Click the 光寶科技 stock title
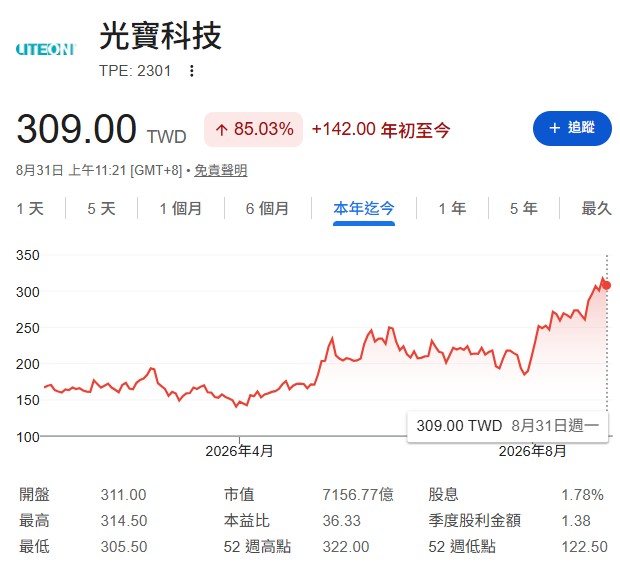This screenshot has width=620, height=574. pyautogui.click(x=160, y=36)
